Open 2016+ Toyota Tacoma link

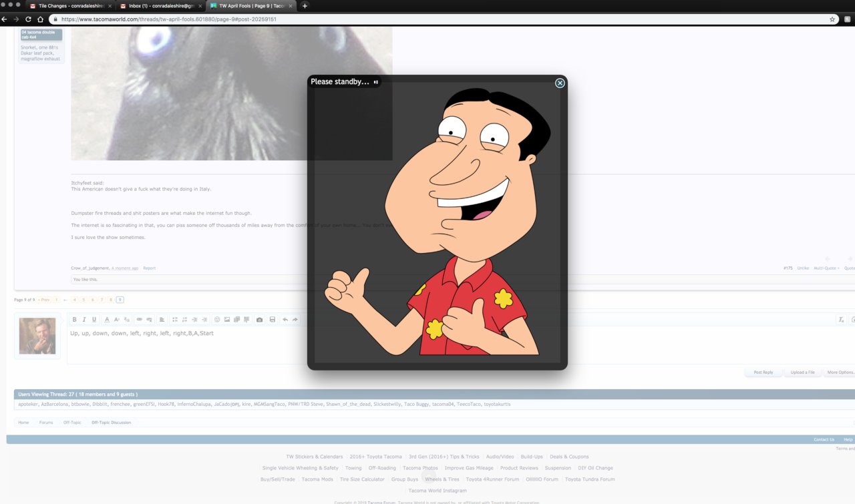pyautogui.click(x=376, y=457)
